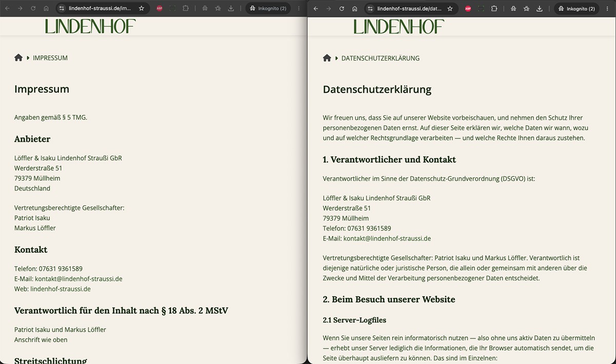The width and height of the screenshot is (616, 364).
Task: Click the LINDENHOF logo on the Impressum page
Action: click(90, 27)
